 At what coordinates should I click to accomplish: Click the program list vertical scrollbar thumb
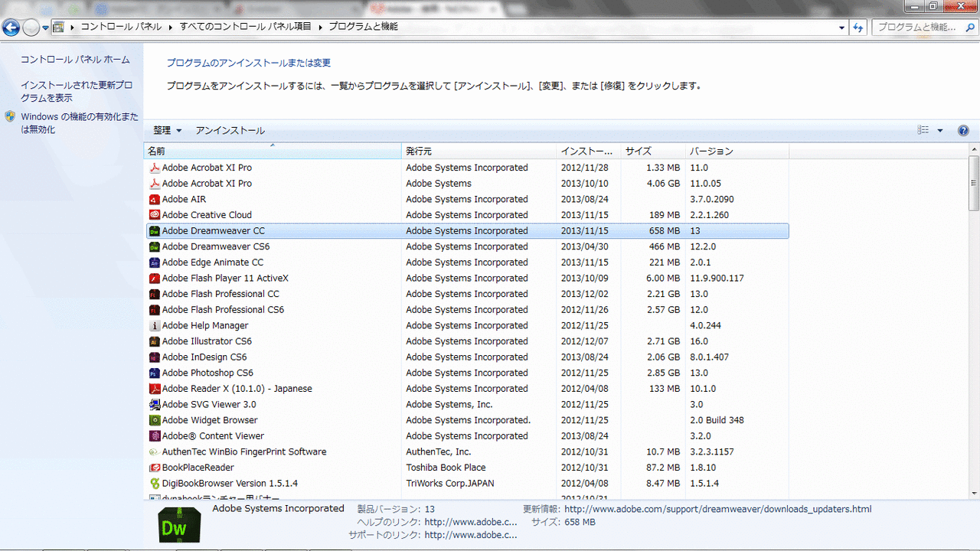click(x=974, y=184)
